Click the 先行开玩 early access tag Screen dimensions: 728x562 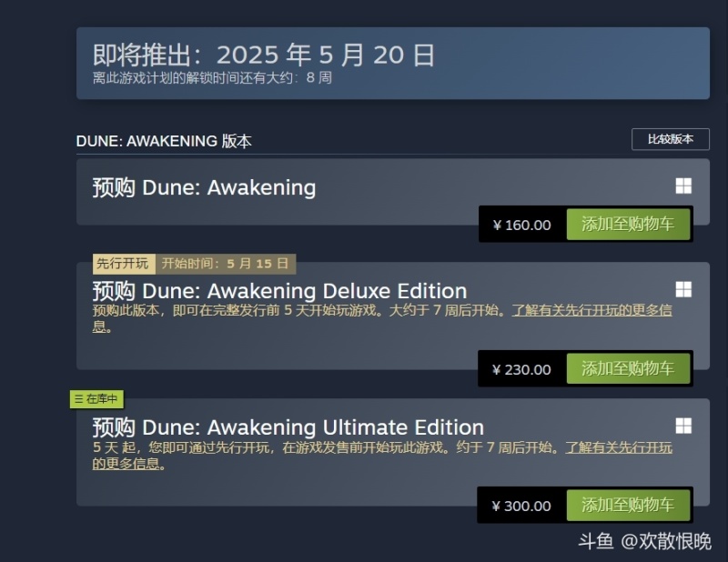[123, 264]
